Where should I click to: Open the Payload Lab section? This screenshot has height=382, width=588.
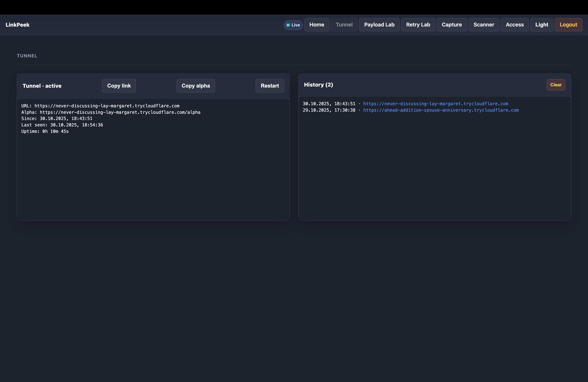(379, 25)
